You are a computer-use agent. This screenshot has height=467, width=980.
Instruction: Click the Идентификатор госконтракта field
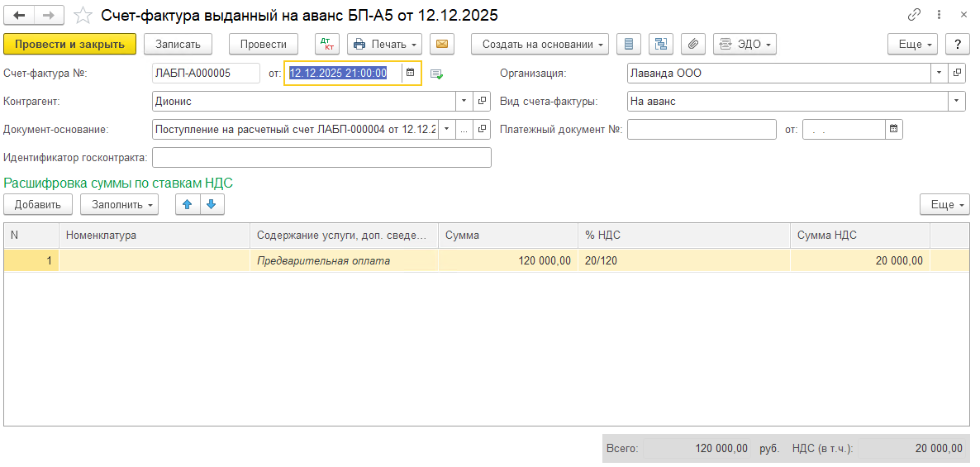coord(322,157)
